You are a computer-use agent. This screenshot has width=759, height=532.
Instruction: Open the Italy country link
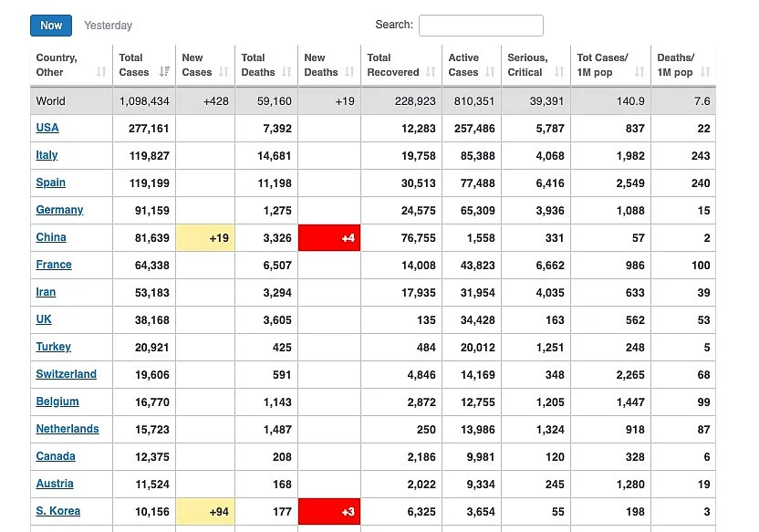47,155
